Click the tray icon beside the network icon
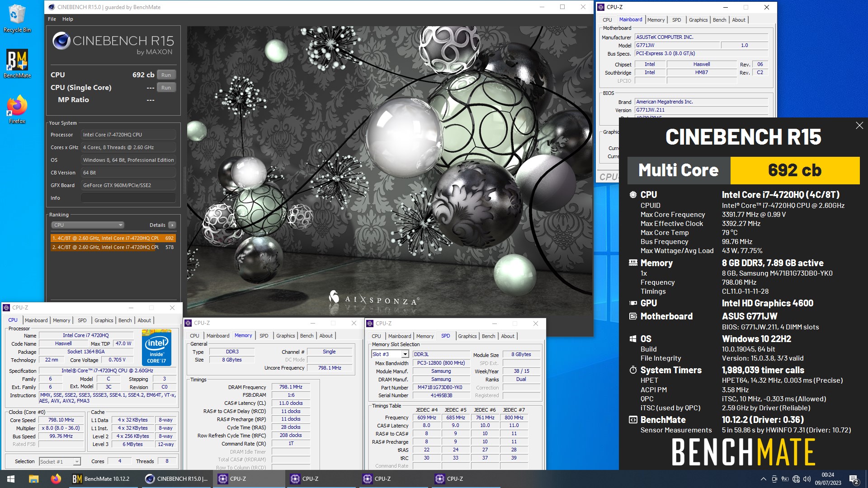Viewport: 868px width, 488px height. click(x=785, y=479)
